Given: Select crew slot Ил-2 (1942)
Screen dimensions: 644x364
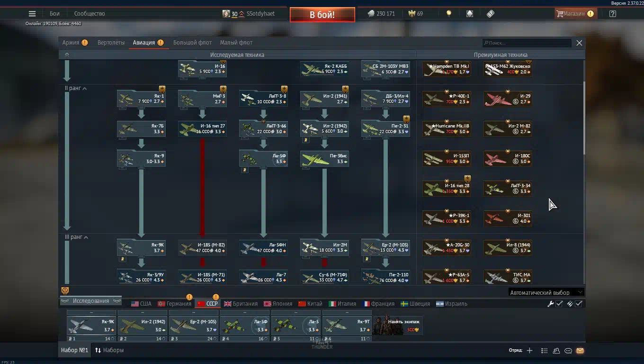Looking at the screenshot, I should [143, 326].
